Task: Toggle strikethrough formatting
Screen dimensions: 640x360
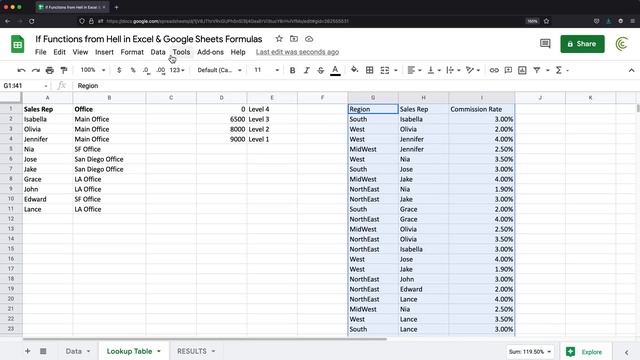Action: [320, 70]
